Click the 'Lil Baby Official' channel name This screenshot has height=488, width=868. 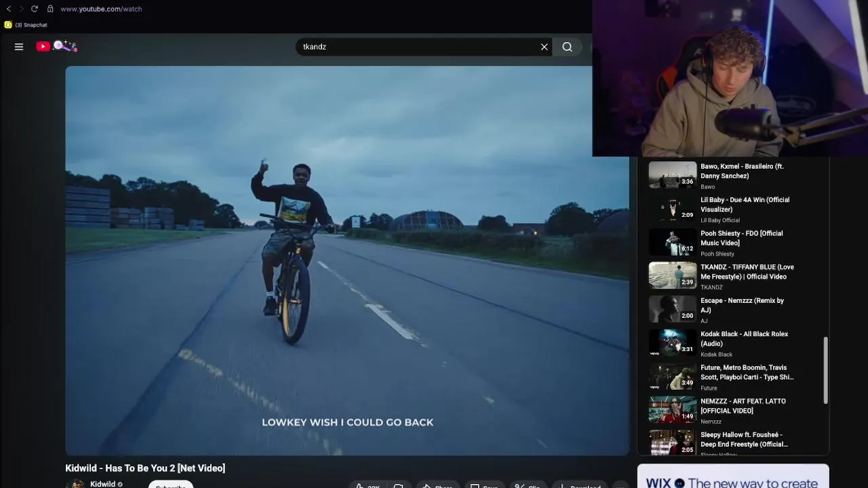(720, 220)
